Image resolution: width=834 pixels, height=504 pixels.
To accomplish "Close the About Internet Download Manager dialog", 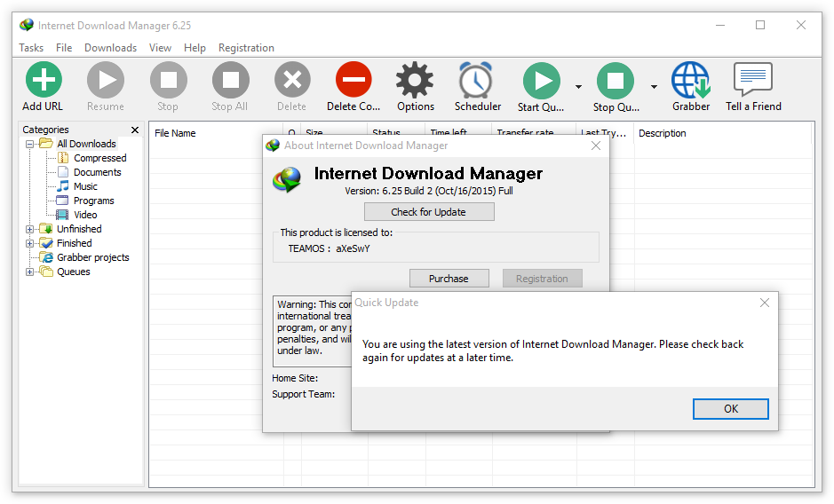I will [596, 146].
